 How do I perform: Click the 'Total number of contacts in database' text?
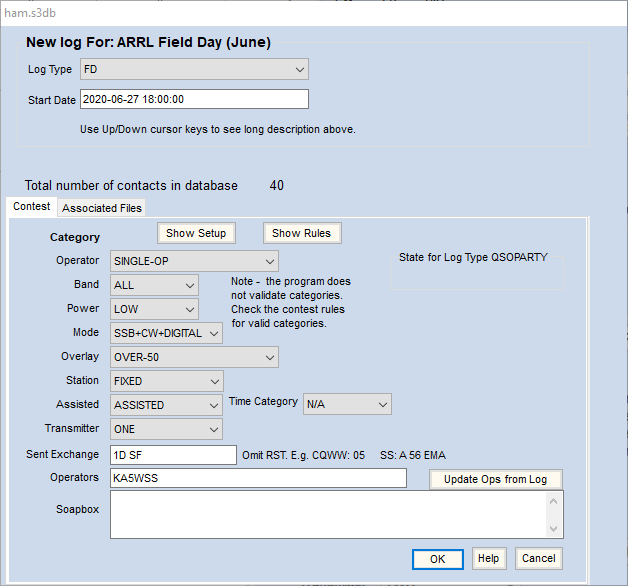[x=131, y=185]
